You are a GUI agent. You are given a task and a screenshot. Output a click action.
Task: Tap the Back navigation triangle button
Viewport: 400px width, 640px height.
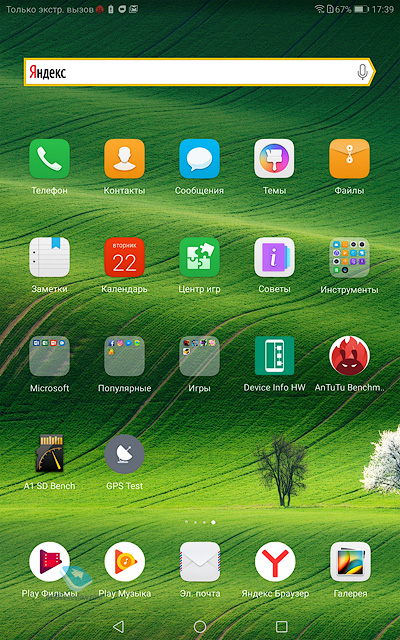click(118, 626)
